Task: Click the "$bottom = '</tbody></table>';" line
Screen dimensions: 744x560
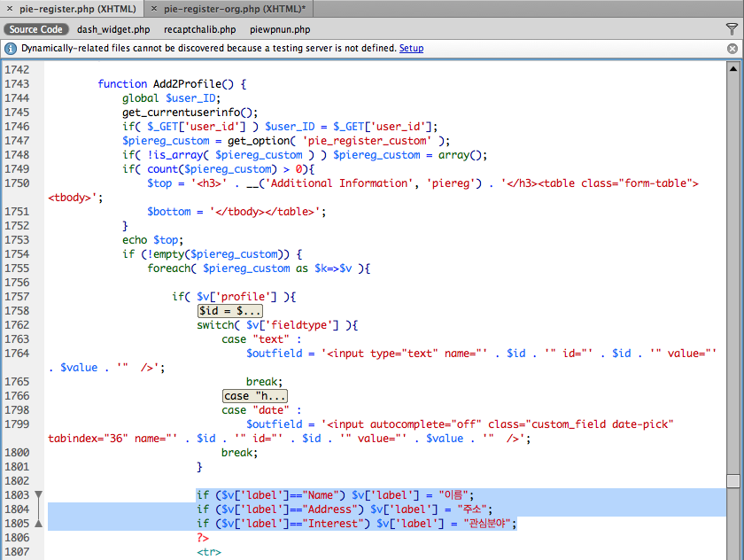Action: pos(236,212)
